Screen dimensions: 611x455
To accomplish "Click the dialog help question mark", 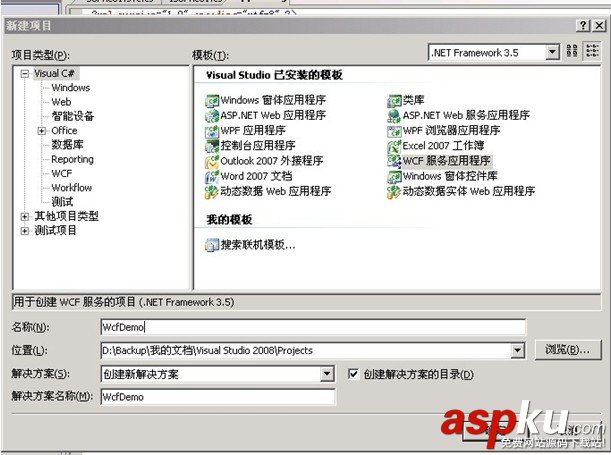I will [x=583, y=26].
